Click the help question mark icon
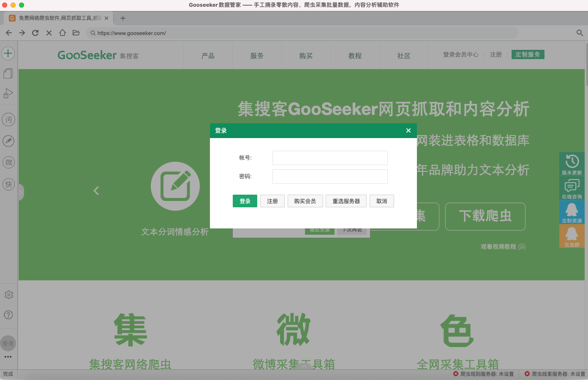588x380 pixels. pyautogui.click(x=8, y=315)
